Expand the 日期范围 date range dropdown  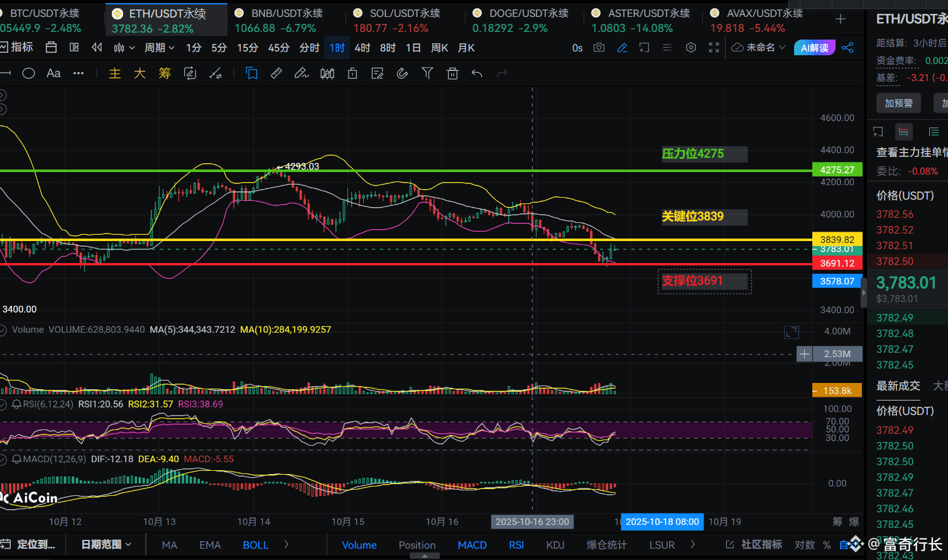click(106, 544)
